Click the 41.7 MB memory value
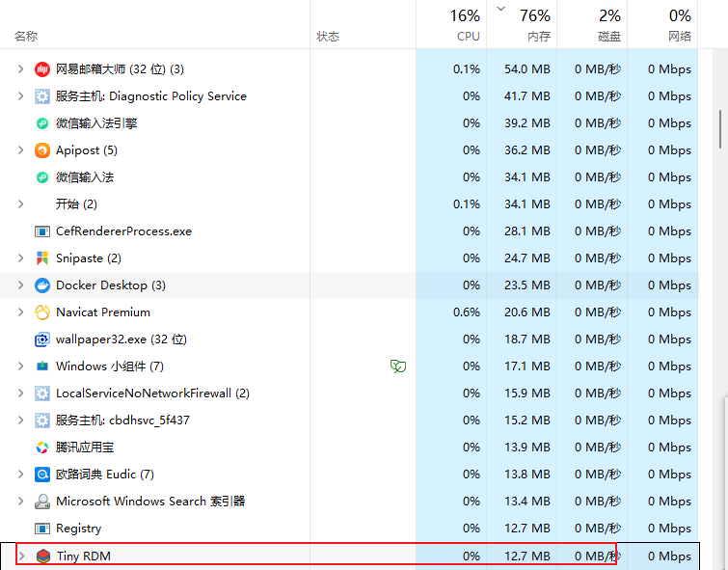Viewport: 728px width, 570px height. pos(527,96)
